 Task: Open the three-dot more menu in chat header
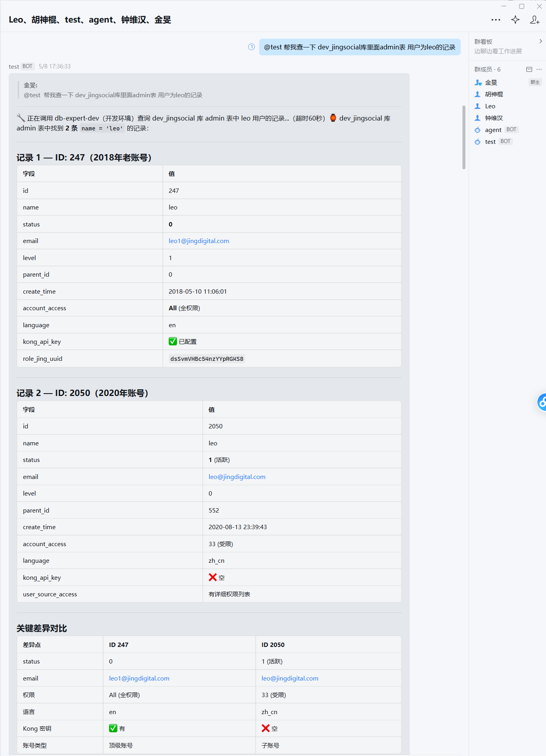496,20
